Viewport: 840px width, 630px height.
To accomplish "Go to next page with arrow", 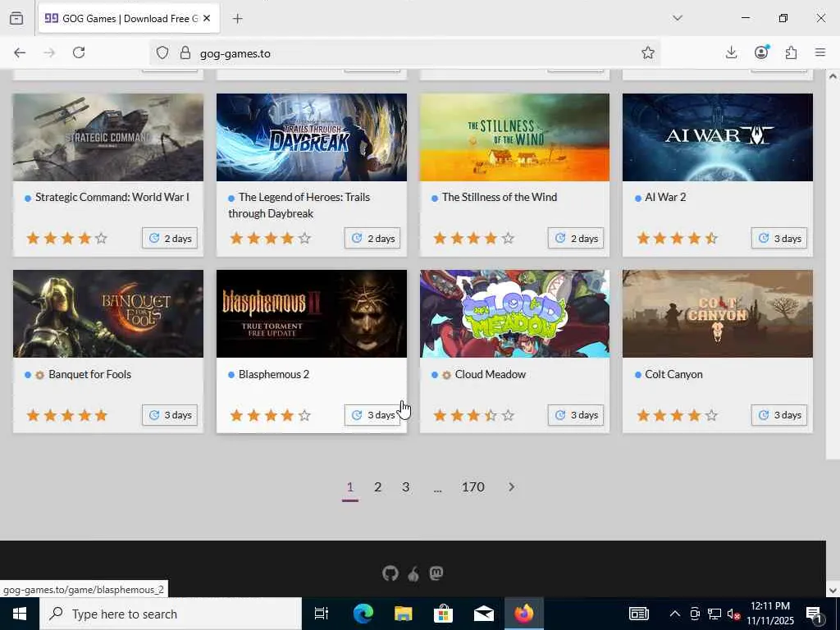I will coord(511,487).
